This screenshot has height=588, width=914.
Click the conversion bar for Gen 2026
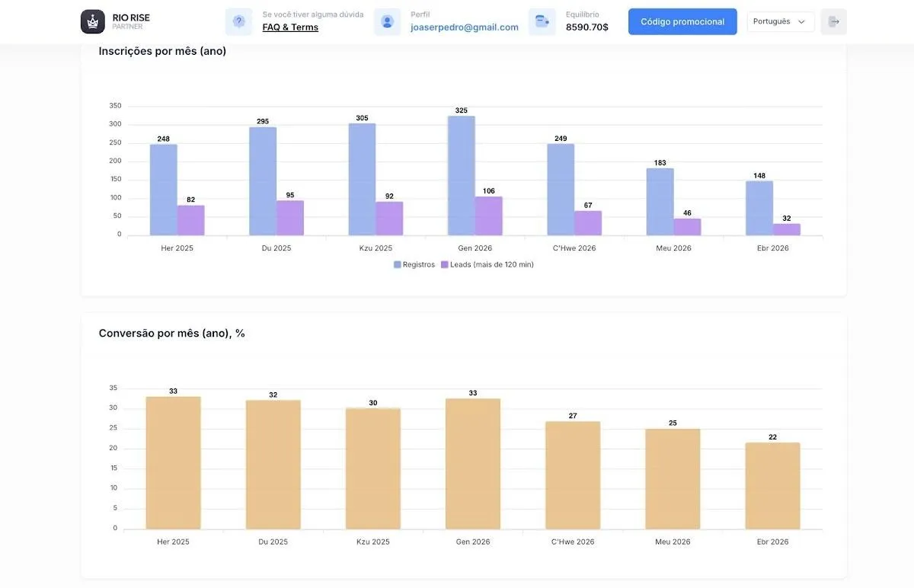(x=473, y=464)
